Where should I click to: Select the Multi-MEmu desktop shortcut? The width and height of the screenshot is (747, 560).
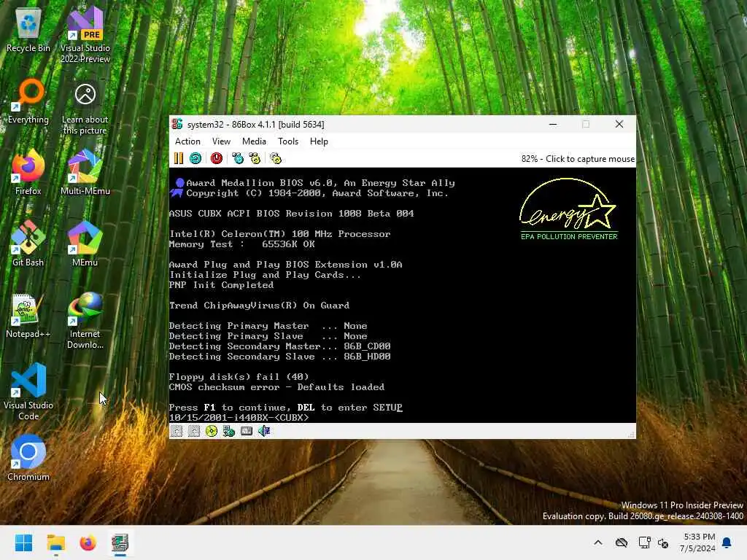point(85,173)
